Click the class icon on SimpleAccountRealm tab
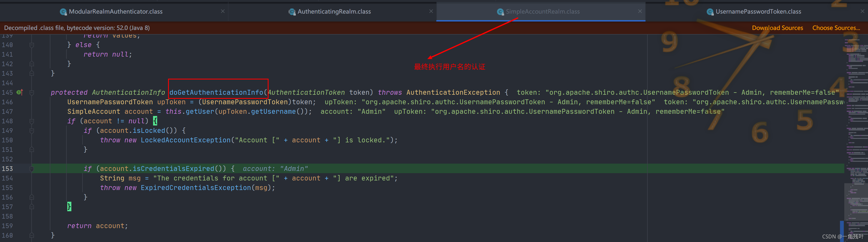The width and height of the screenshot is (868, 242). 500,12
